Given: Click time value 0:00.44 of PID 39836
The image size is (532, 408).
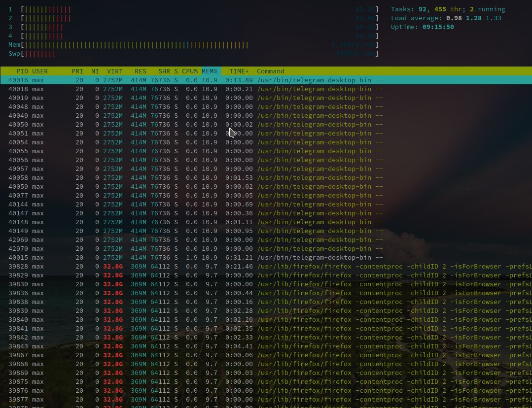Looking at the screenshot, I should 239,293.
